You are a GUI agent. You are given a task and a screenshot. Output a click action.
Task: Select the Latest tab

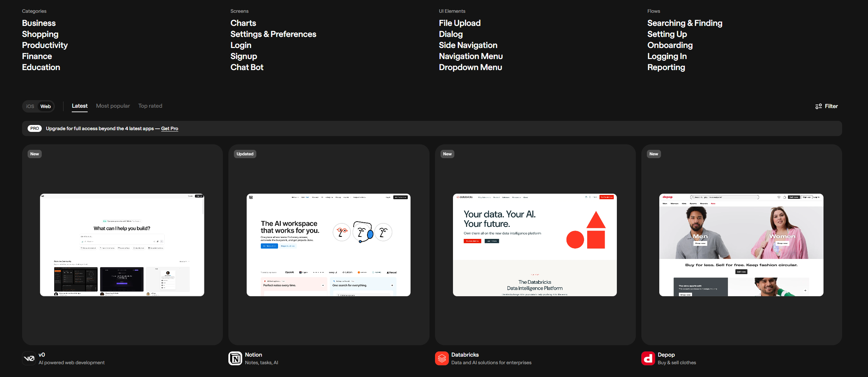80,106
